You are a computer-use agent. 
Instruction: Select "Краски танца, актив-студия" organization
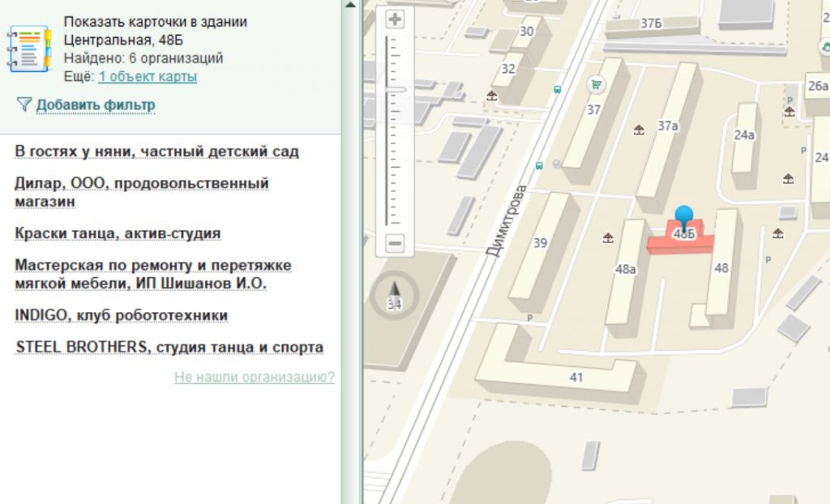pos(118,233)
